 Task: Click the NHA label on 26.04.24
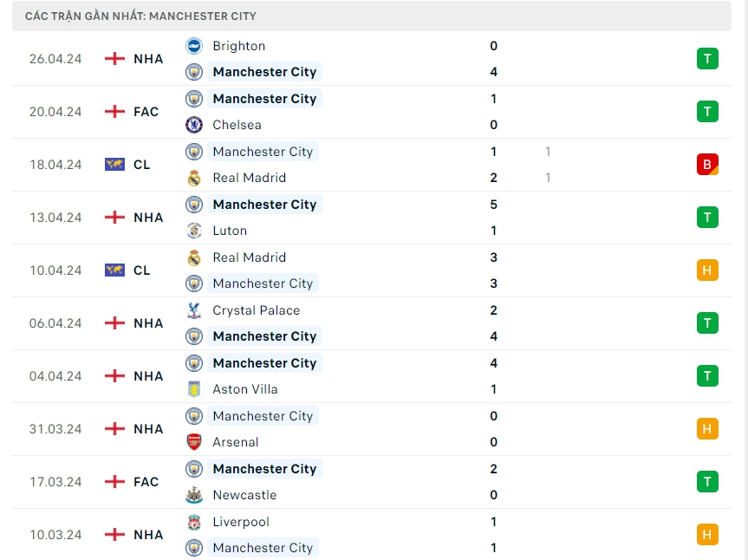click(148, 59)
